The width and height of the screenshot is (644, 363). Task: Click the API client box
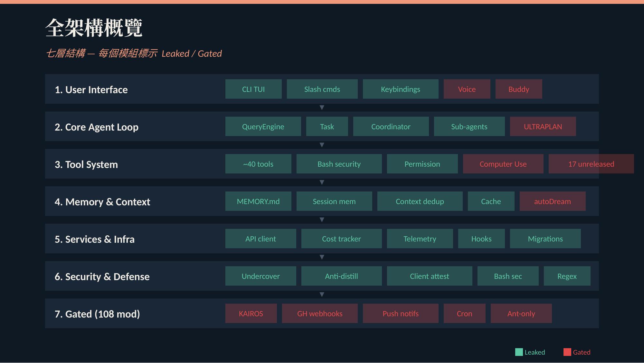click(x=261, y=239)
